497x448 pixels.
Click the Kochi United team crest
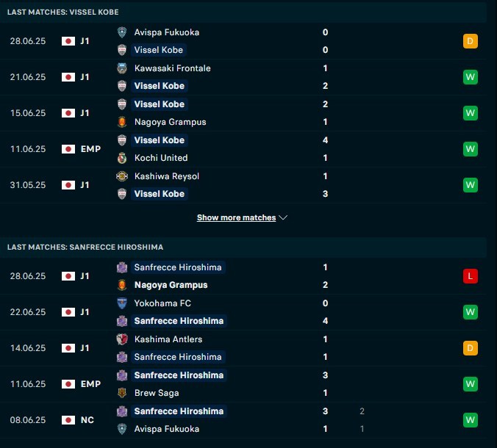pyautogui.click(x=122, y=158)
